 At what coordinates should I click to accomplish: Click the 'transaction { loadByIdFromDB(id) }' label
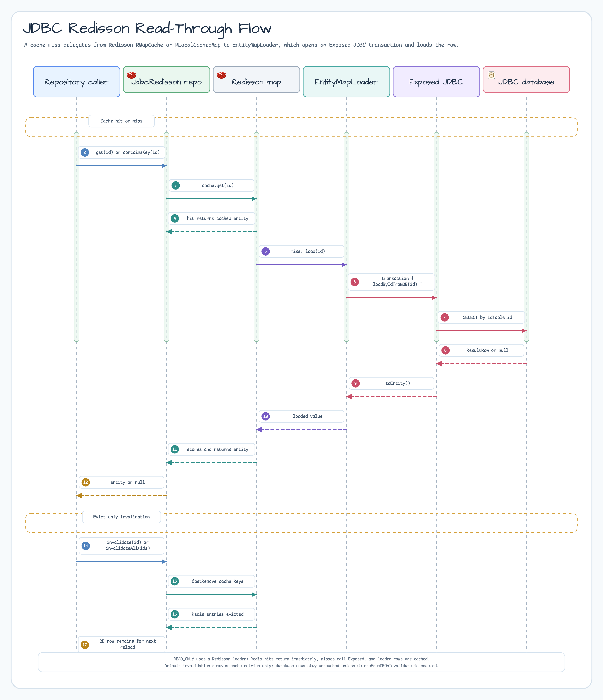[x=398, y=281]
